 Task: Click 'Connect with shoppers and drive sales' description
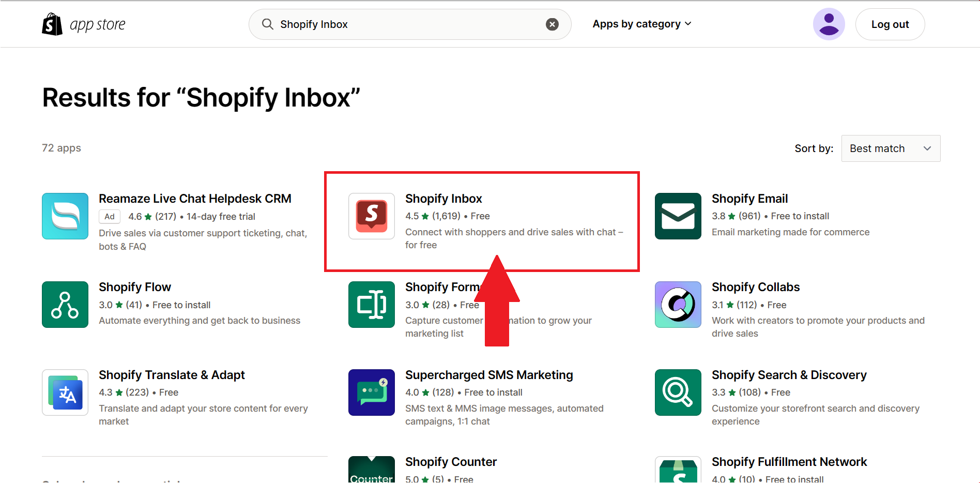coord(514,238)
